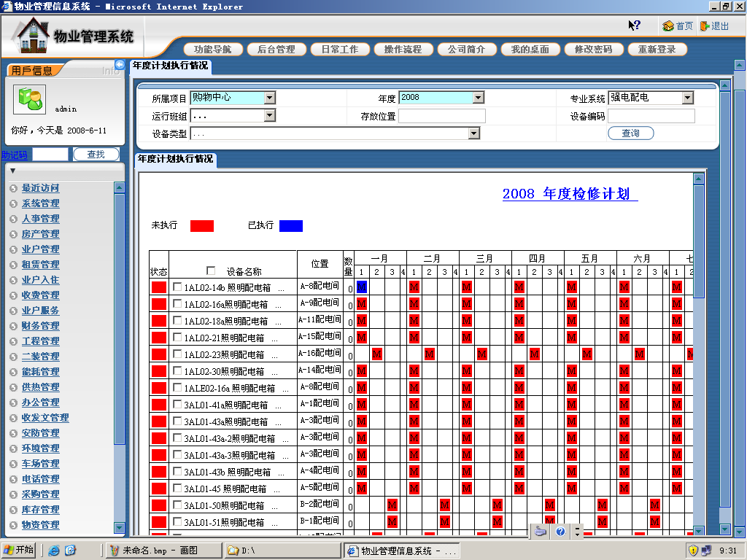
Task: Click the keyboard input method icon
Action: pos(541,532)
